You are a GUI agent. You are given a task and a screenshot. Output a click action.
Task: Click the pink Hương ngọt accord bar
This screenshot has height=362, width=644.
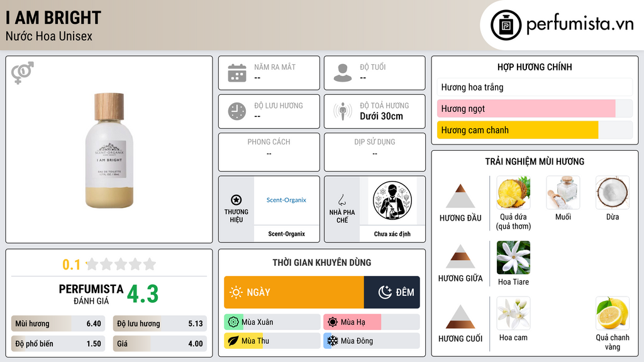[535, 108]
